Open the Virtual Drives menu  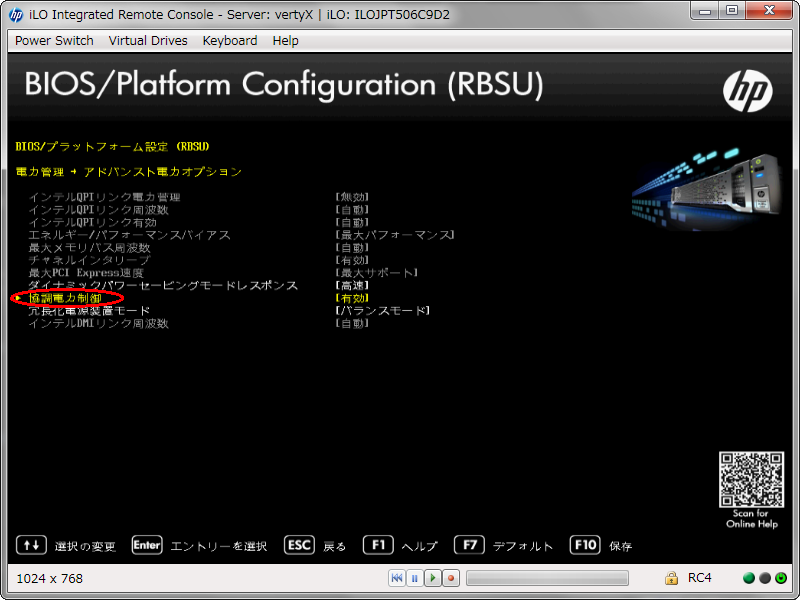pos(148,41)
